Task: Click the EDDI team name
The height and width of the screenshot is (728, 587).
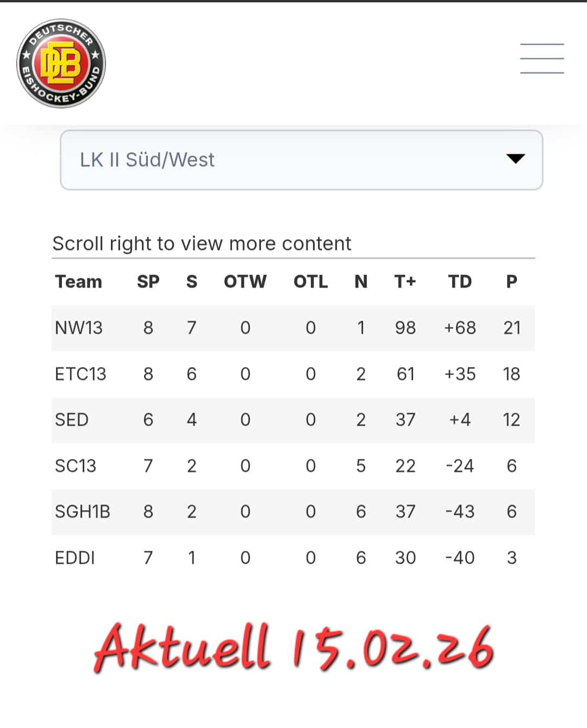Action: (75, 558)
